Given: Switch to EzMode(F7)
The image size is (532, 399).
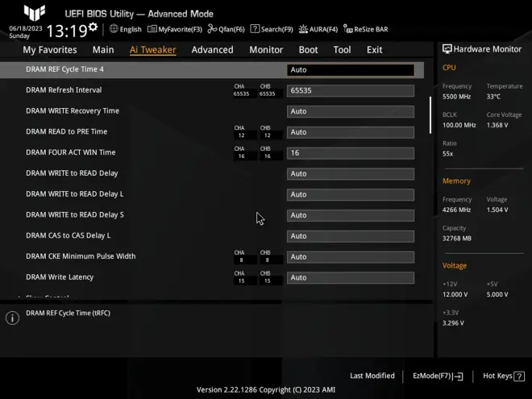Looking at the screenshot, I should (x=438, y=376).
